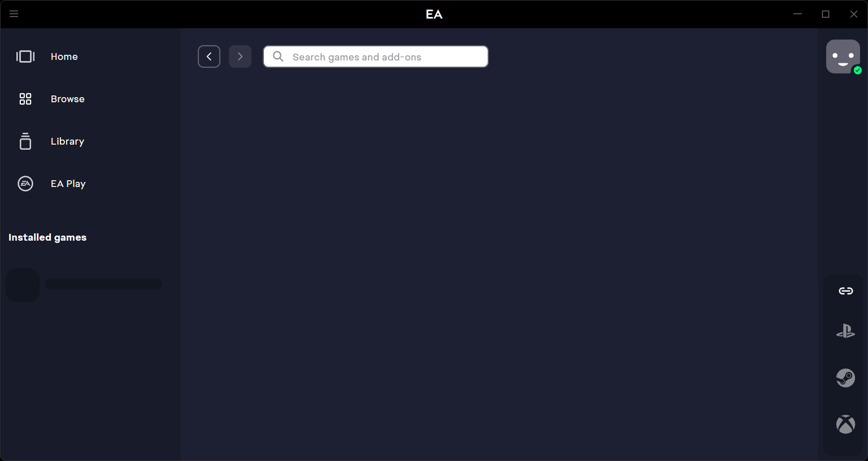Click the Xbox account icon
Viewport: 868px width, 461px height.
pos(845,424)
